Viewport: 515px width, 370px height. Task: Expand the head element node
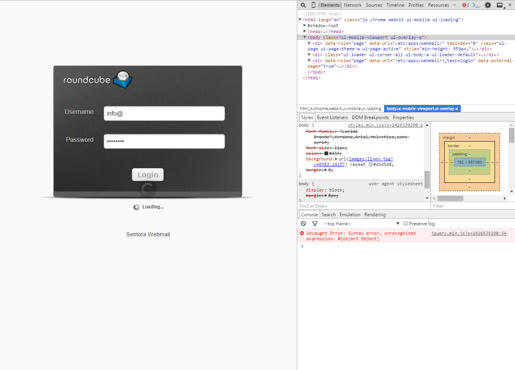304,31
